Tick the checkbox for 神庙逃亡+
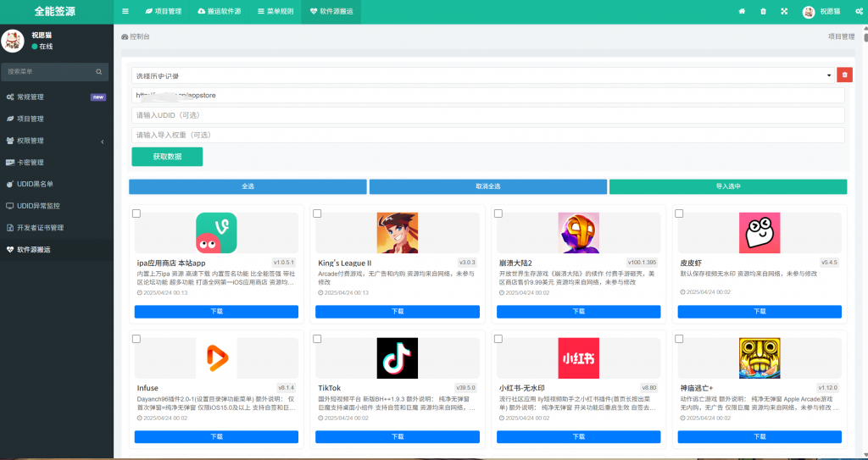 coord(679,339)
